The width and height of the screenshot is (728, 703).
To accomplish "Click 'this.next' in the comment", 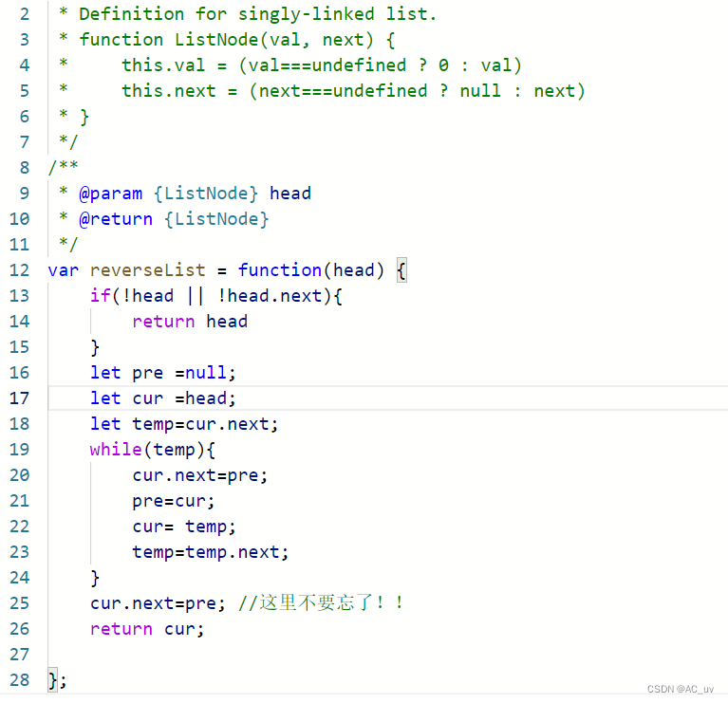I will [x=169, y=91].
